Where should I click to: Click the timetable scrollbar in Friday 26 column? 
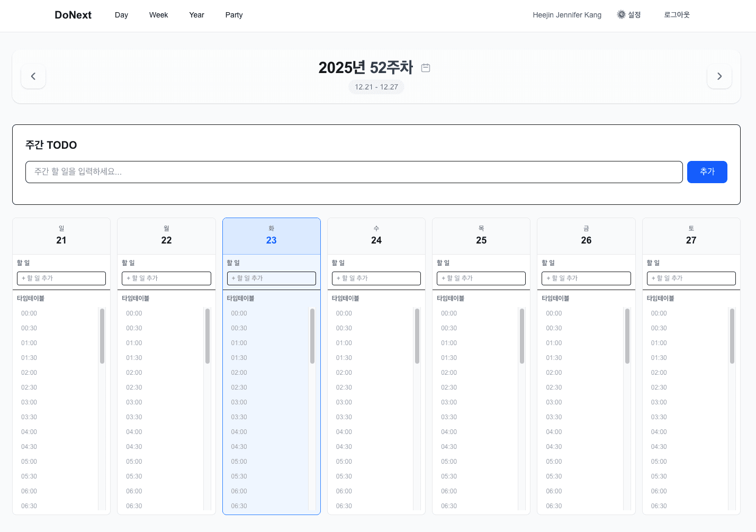click(627, 336)
